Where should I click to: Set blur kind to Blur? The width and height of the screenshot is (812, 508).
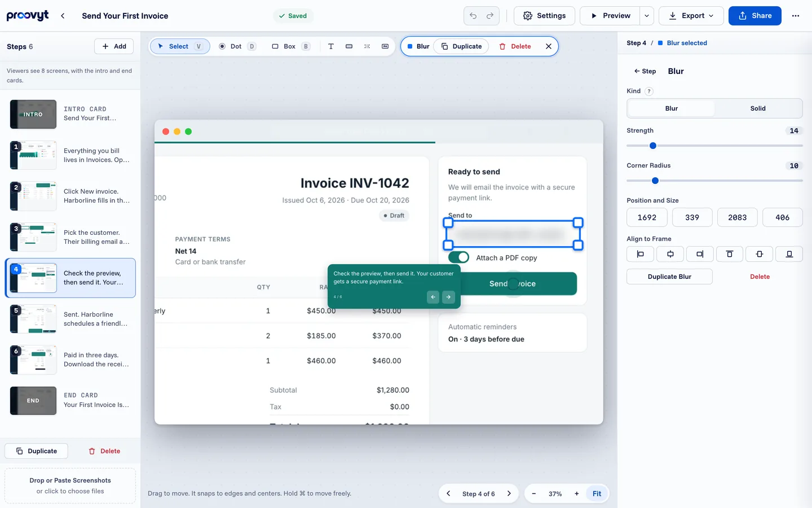pos(672,108)
